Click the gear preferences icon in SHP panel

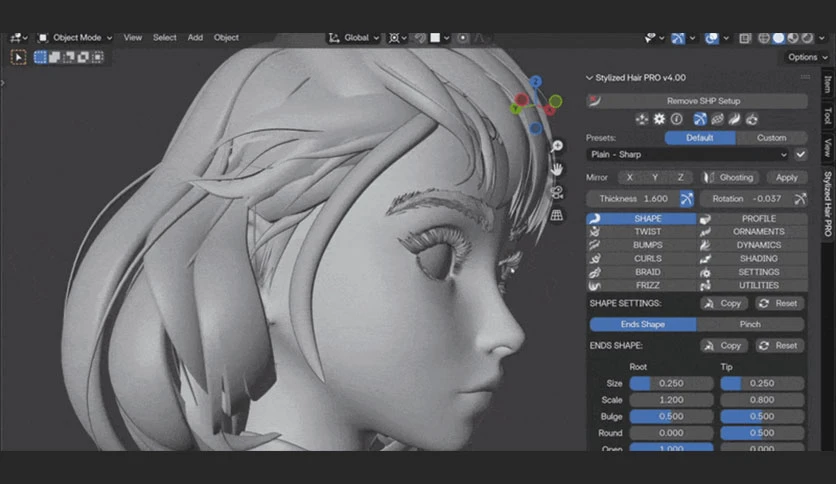[x=660, y=119]
